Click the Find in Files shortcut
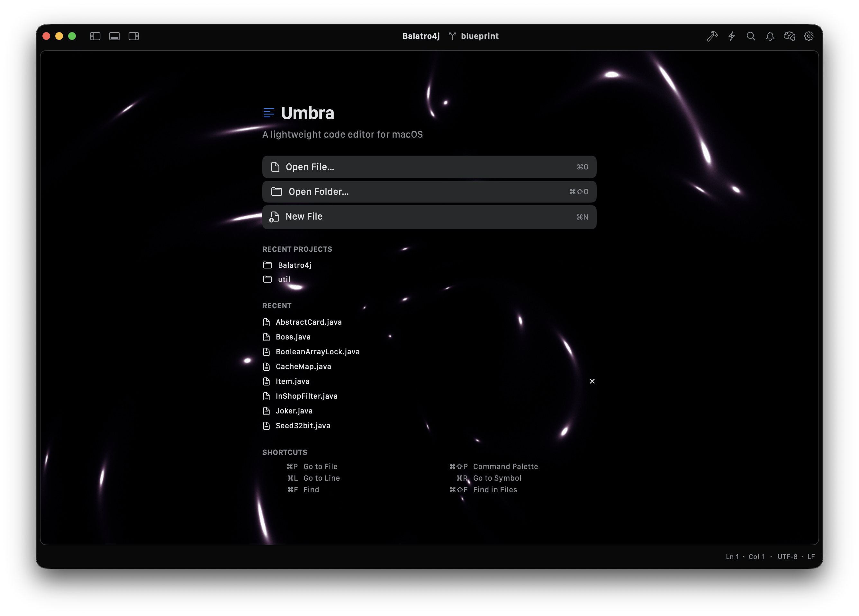 click(x=483, y=489)
